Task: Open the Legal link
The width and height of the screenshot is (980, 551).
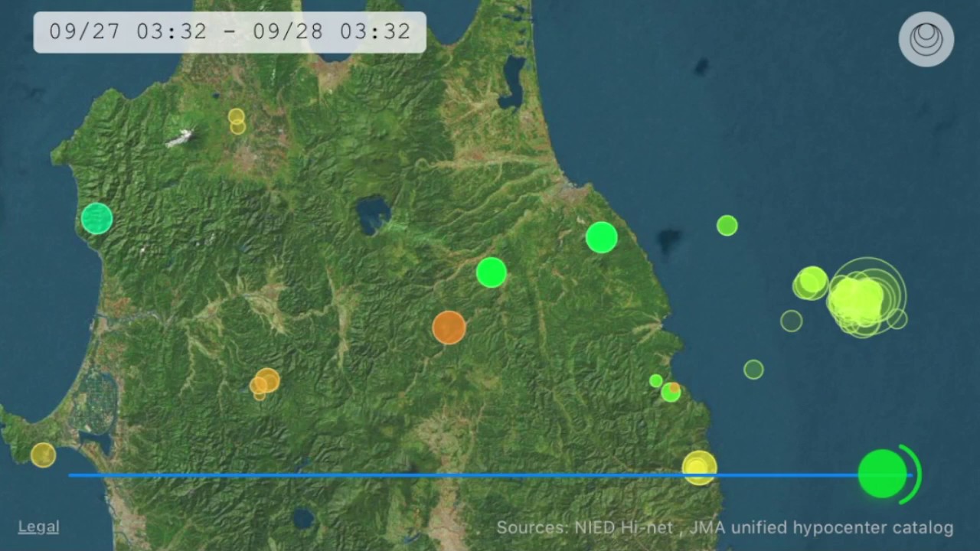Action: tap(38, 527)
